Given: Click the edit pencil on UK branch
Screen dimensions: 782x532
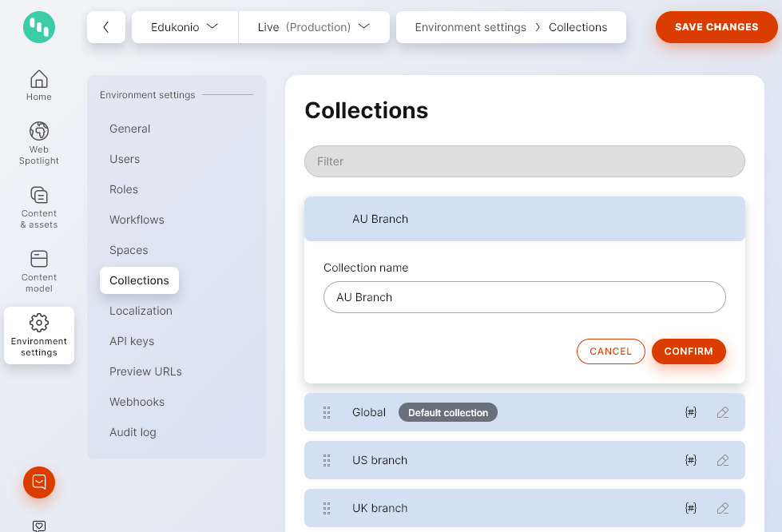Looking at the screenshot, I should 723,508.
